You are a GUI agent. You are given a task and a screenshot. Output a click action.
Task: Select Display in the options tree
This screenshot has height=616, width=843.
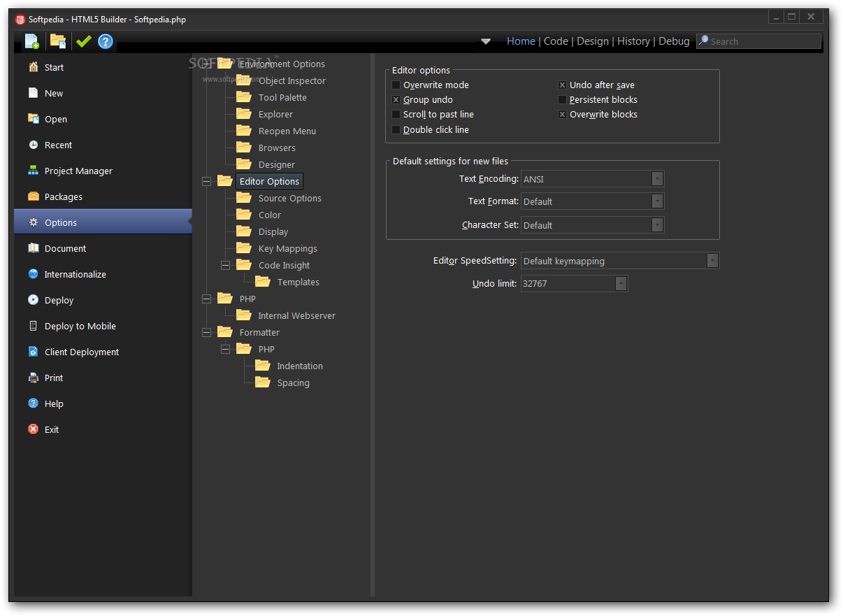pyautogui.click(x=273, y=231)
